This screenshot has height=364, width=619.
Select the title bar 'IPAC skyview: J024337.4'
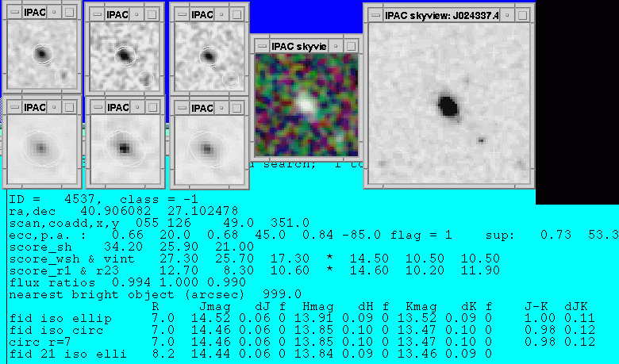pyautogui.click(x=441, y=16)
